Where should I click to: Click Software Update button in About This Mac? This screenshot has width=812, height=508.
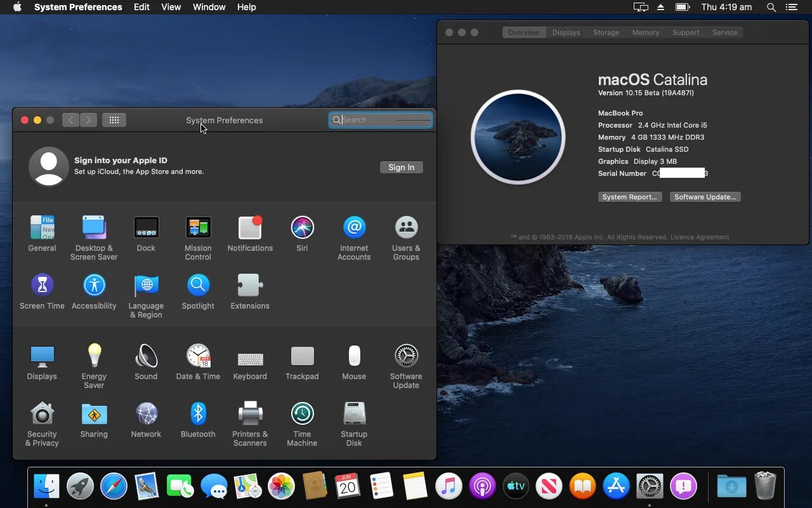pyautogui.click(x=705, y=197)
